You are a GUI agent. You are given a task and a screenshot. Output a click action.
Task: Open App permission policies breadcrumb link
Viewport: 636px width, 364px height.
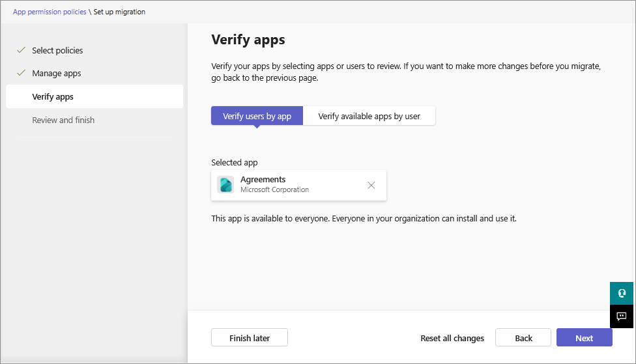(x=50, y=12)
